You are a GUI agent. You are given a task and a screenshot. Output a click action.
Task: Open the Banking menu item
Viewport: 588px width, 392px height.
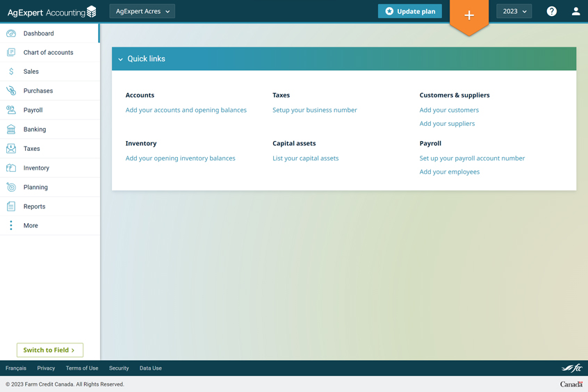(x=50, y=129)
